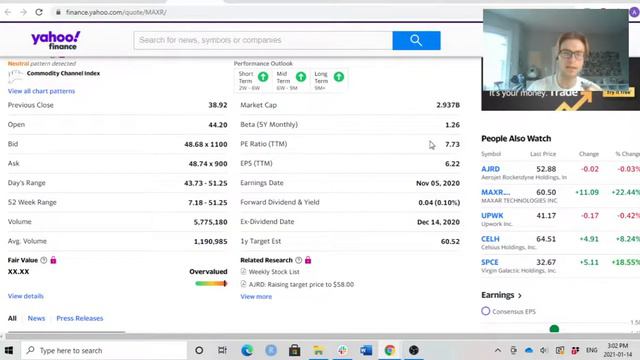The image size is (640, 360).
Task: Click the Fair Value help question icon
Action: tap(44, 260)
